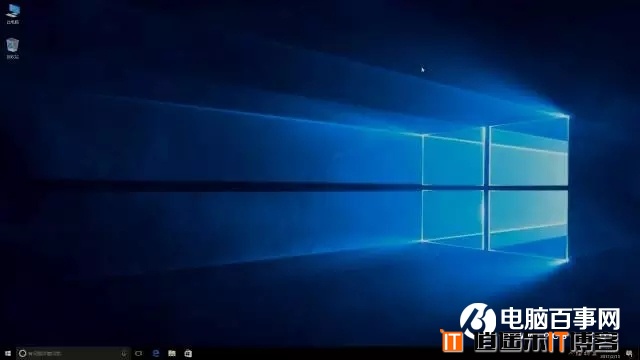Open Task View from the taskbar
The width and height of the screenshot is (640, 360).
pos(139,353)
